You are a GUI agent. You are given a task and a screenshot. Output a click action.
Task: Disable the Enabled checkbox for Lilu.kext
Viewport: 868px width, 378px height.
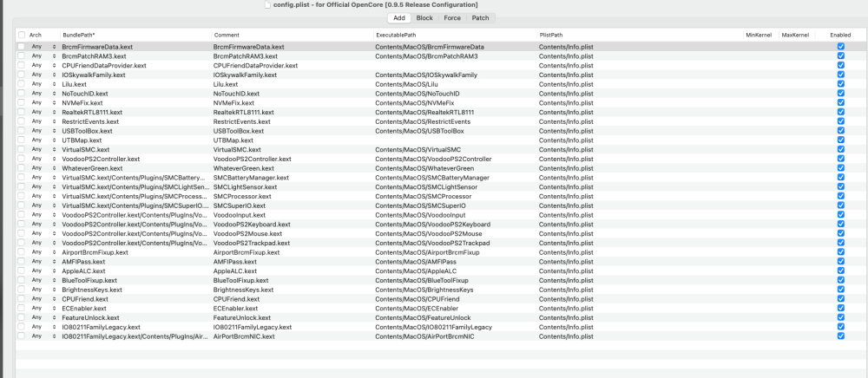pyautogui.click(x=841, y=84)
